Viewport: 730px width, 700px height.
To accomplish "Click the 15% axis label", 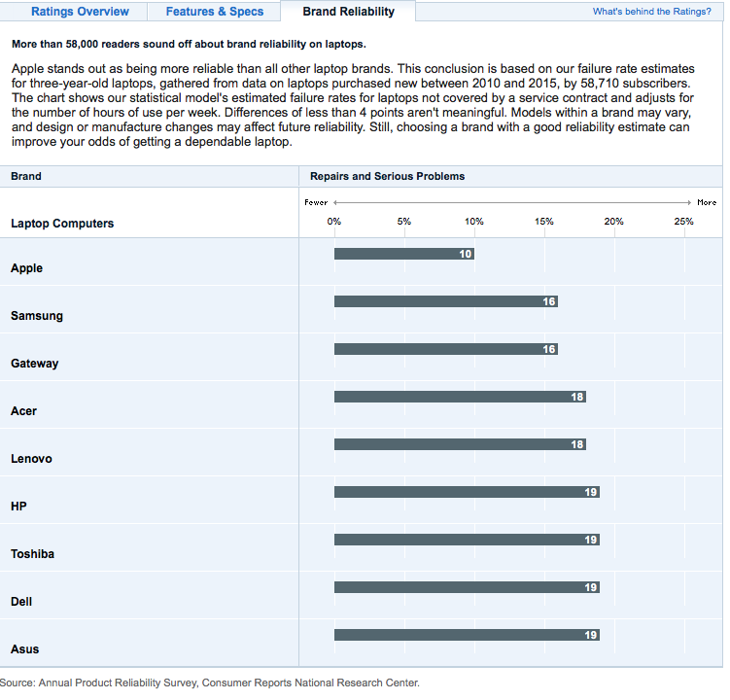I will click(543, 222).
